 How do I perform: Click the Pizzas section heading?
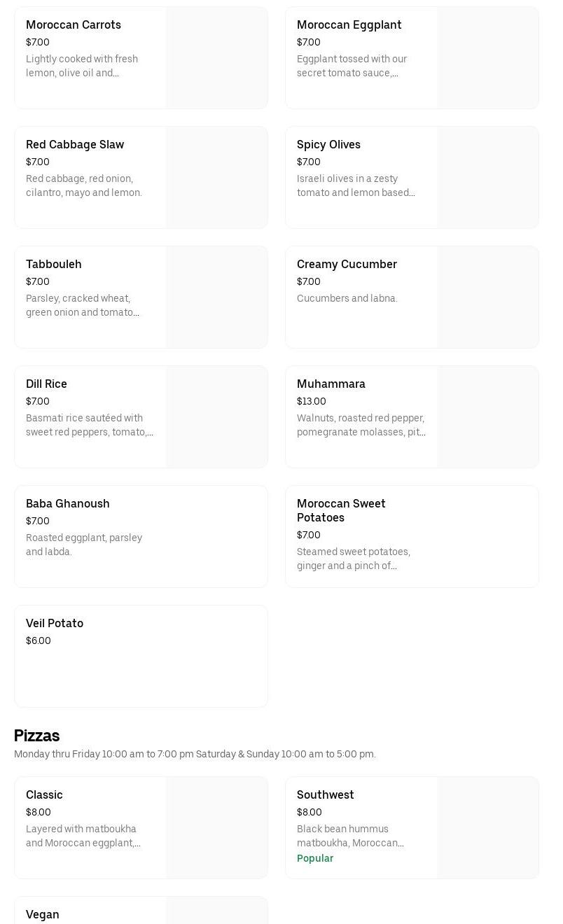tap(37, 736)
